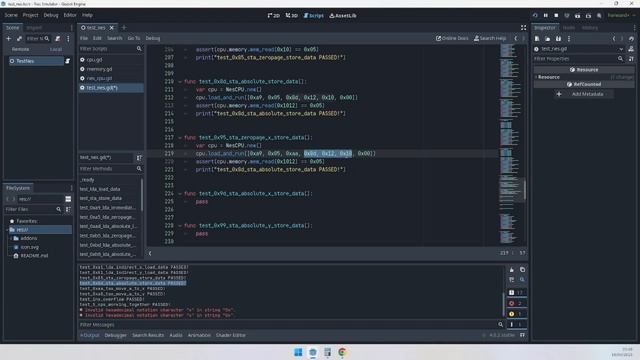Open documentation for test_nes.gd object
The width and height of the screenshot is (640, 360).
631,49
